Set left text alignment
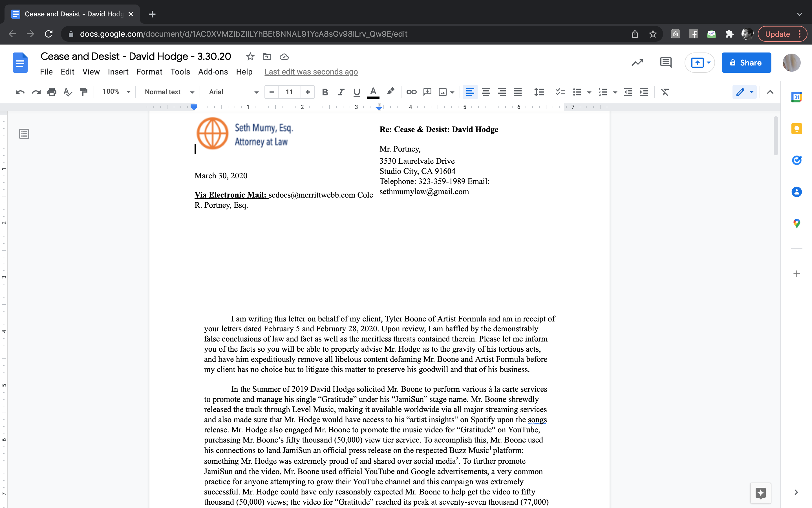Screen dimensions: 812x508 click(470, 92)
